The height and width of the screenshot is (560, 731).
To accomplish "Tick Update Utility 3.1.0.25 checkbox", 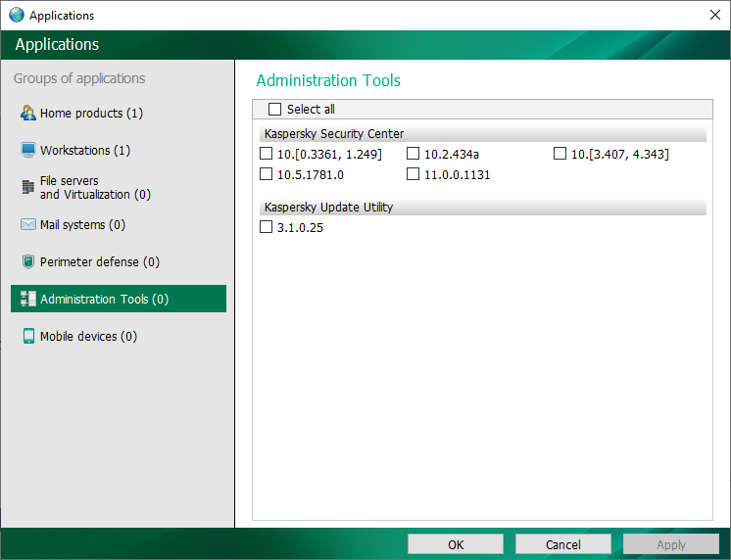I will click(x=266, y=227).
